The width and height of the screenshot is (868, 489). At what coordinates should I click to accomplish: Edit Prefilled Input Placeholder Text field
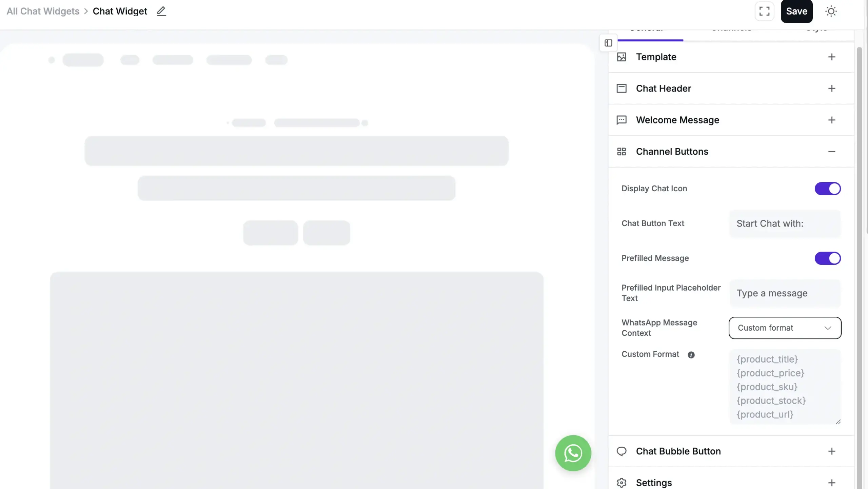(785, 293)
